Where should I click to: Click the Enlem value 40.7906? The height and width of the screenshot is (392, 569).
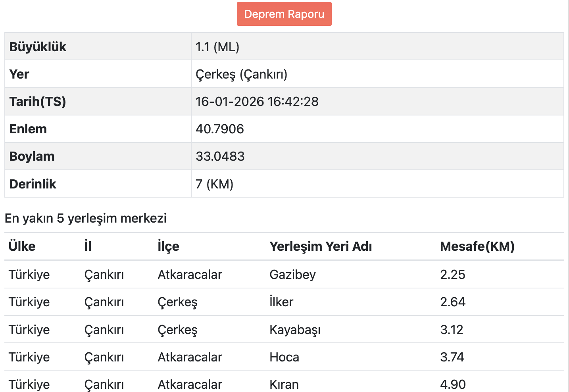[220, 129]
